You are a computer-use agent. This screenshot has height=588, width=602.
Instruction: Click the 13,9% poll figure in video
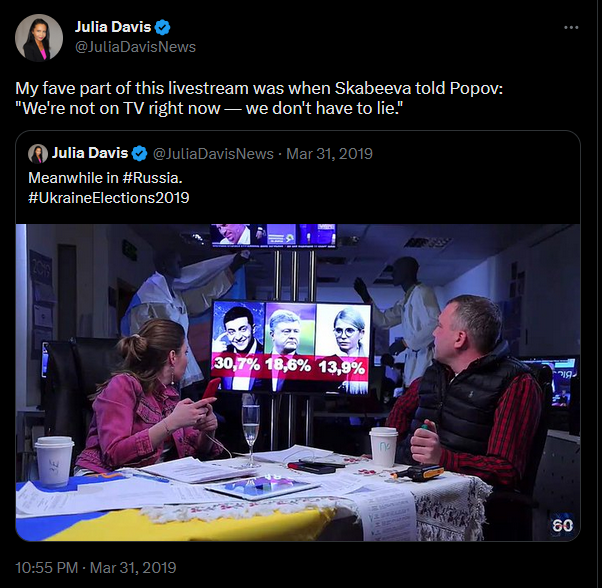point(341,368)
